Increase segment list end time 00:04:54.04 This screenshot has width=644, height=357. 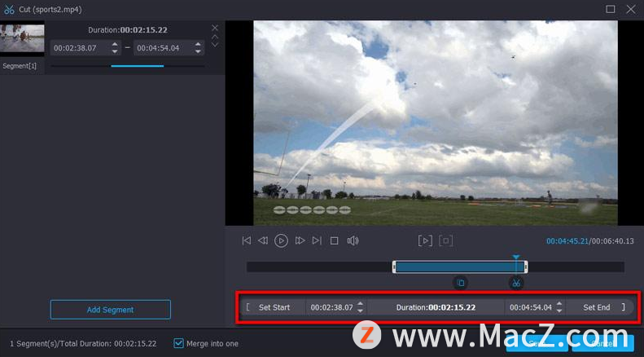pos(198,44)
